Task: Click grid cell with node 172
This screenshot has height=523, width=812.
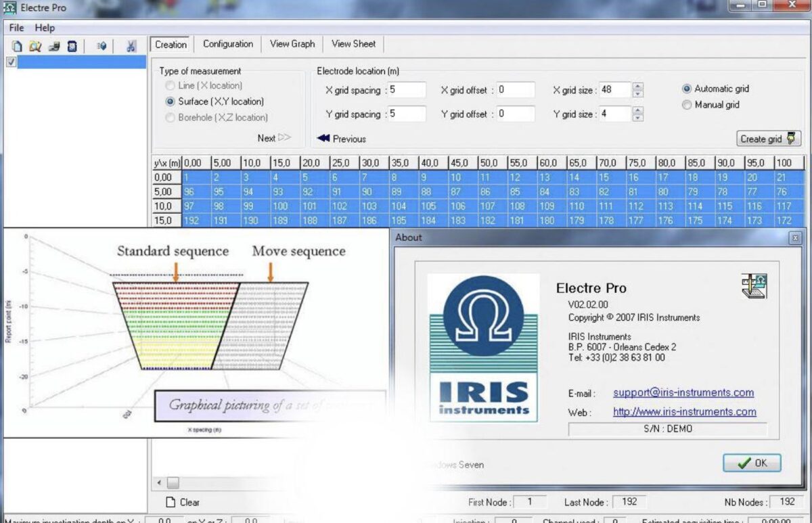Action: [789, 220]
